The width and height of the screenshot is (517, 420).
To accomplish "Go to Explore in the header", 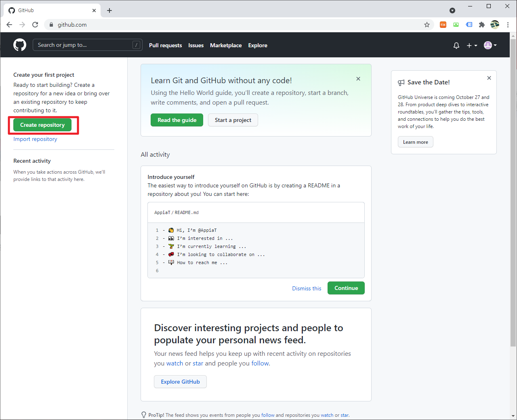I will point(258,45).
